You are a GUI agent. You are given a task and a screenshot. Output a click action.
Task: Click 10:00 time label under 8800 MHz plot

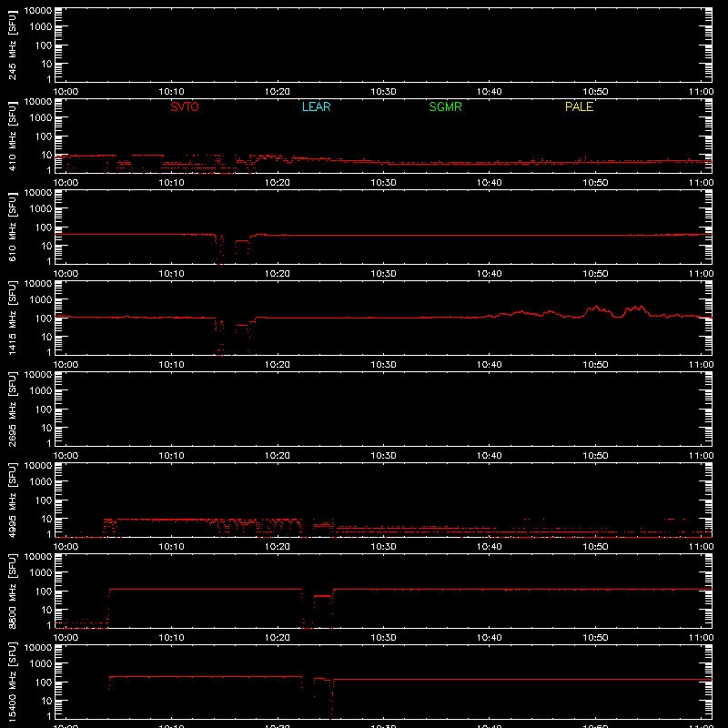pyautogui.click(x=66, y=638)
